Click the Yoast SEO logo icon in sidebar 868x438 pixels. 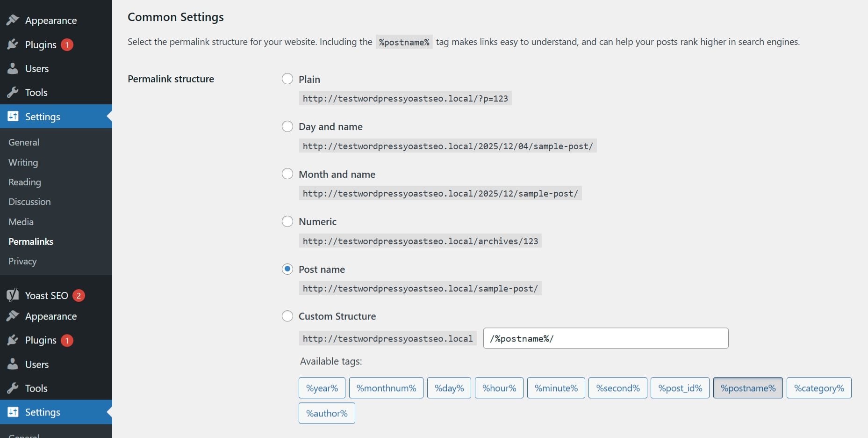point(13,295)
